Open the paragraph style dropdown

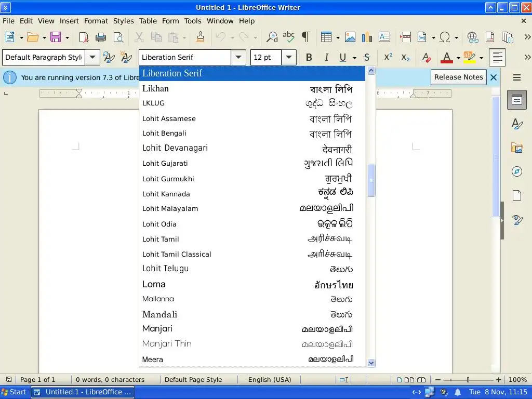[92, 57]
